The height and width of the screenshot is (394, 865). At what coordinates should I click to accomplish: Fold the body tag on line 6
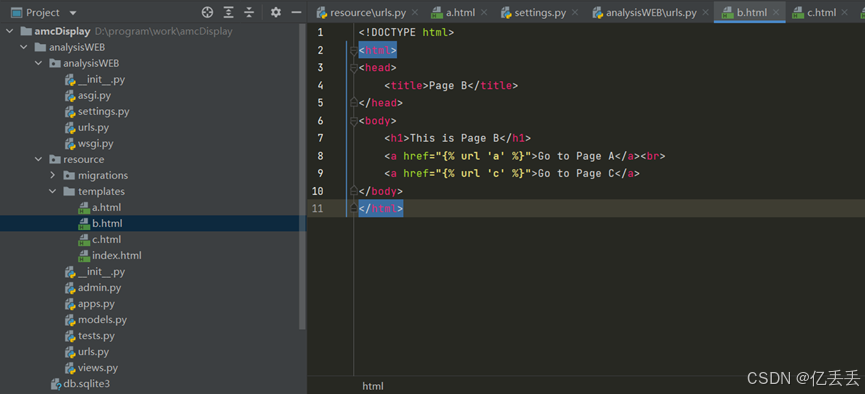354,121
